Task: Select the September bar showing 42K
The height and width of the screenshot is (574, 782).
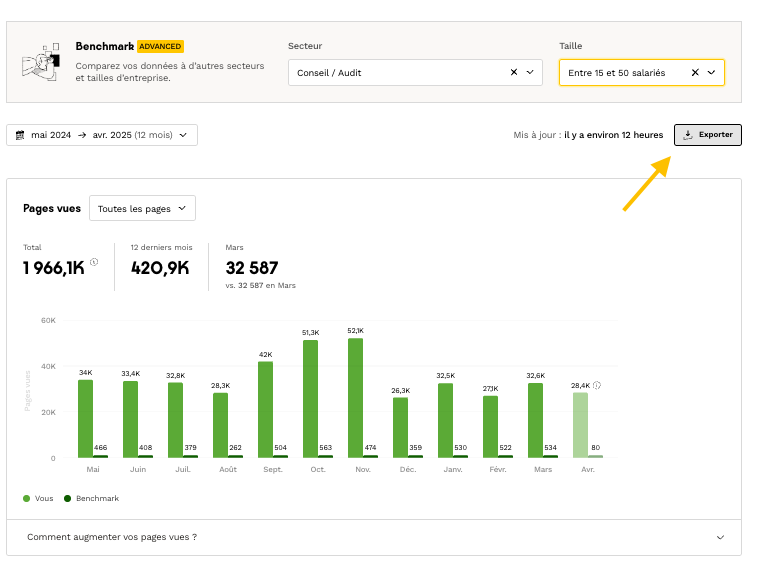Action: [265, 410]
